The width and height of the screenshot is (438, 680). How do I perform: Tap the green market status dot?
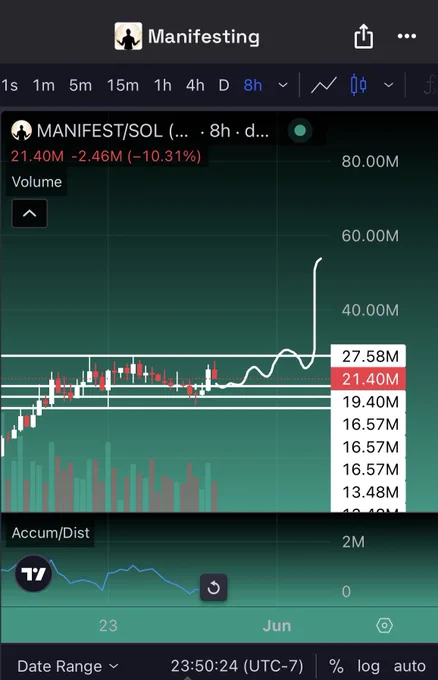coord(300,131)
